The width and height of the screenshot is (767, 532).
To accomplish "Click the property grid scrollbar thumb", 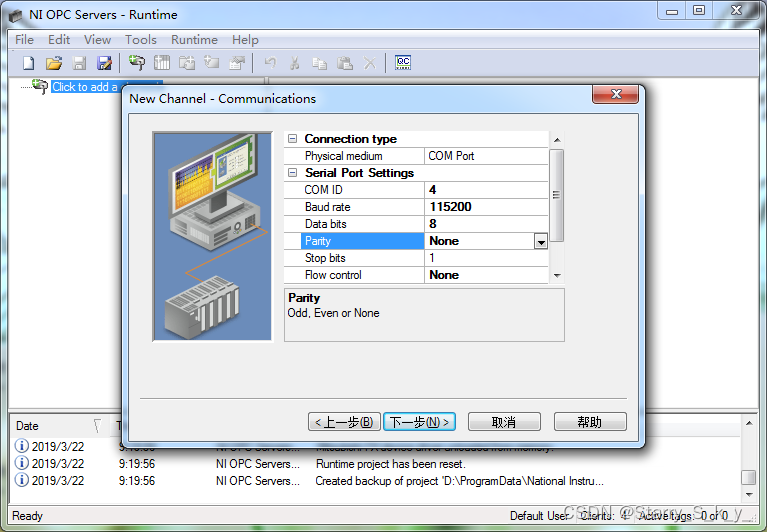I will pyautogui.click(x=556, y=195).
